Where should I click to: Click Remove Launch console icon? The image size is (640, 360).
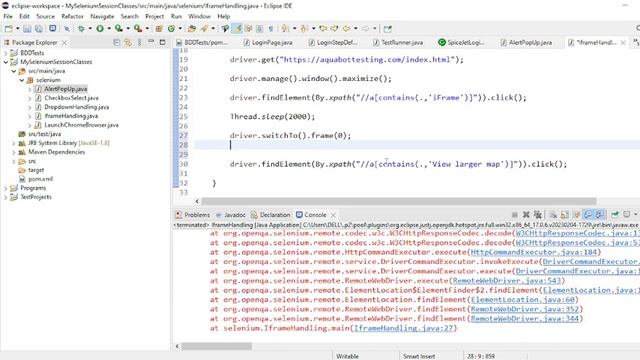click(x=526, y=214)
